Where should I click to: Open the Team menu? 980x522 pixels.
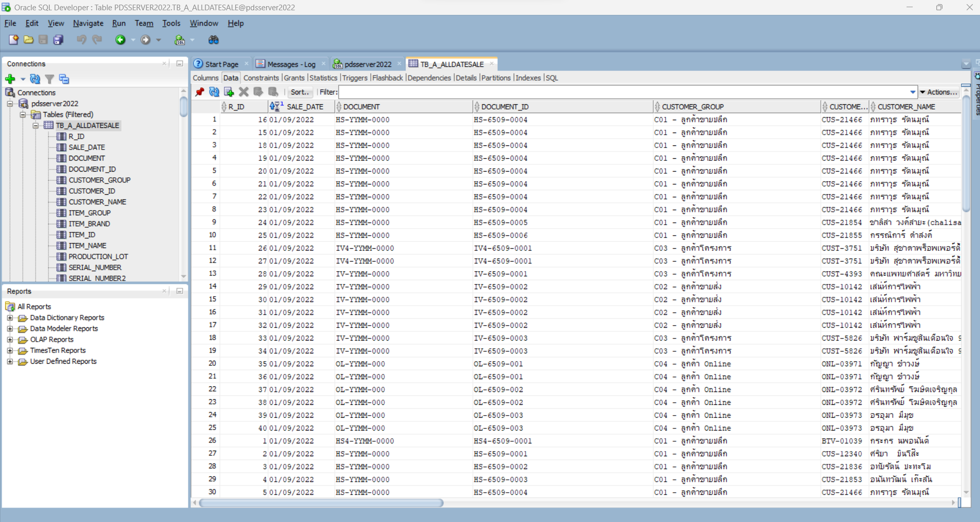coord(144,23)
